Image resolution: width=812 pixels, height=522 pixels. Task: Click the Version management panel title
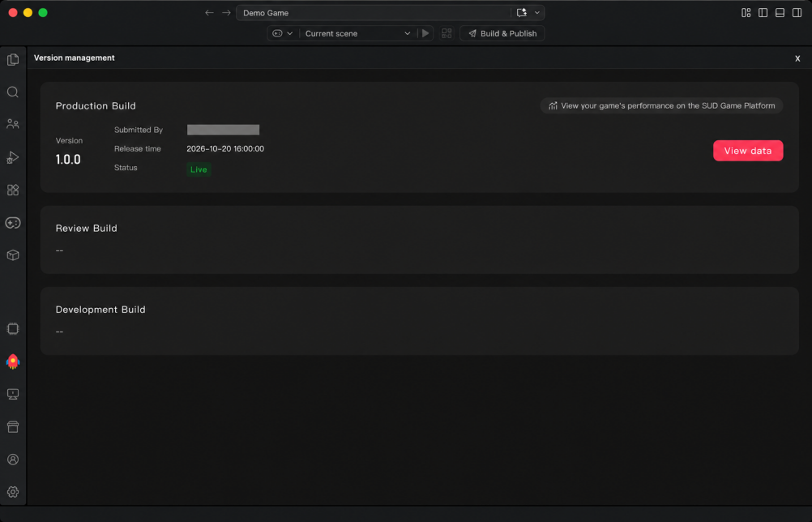tap(74, 58)
